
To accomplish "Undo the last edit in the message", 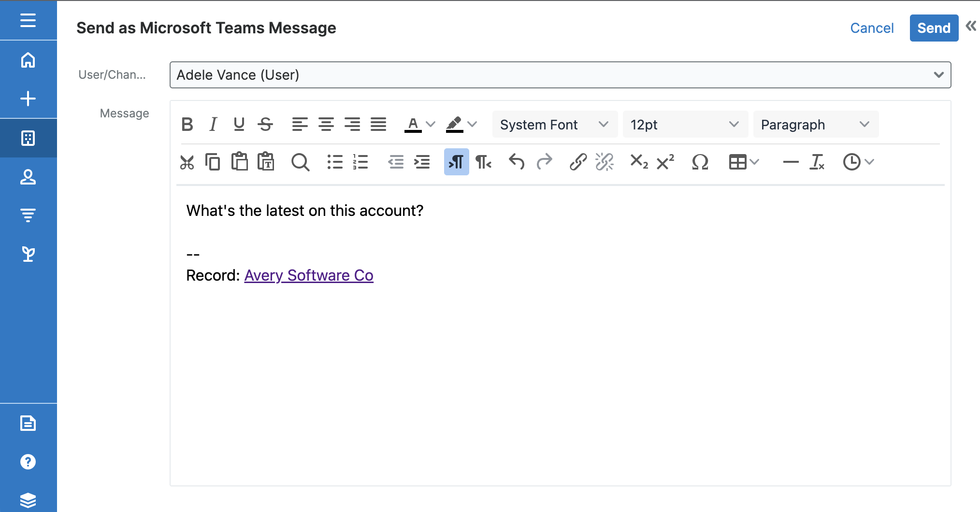I will [x=516, y=162].
